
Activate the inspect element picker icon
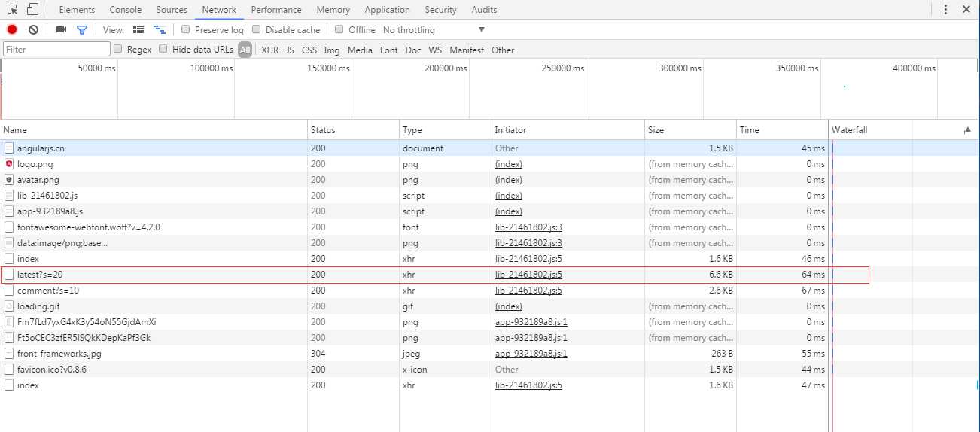[13, 10]
